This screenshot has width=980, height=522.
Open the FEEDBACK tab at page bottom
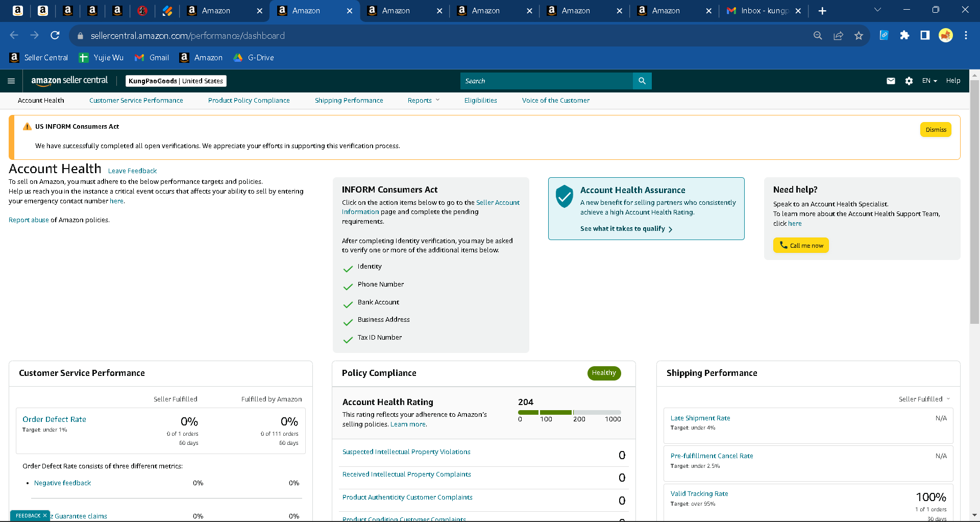pos(28,516)
